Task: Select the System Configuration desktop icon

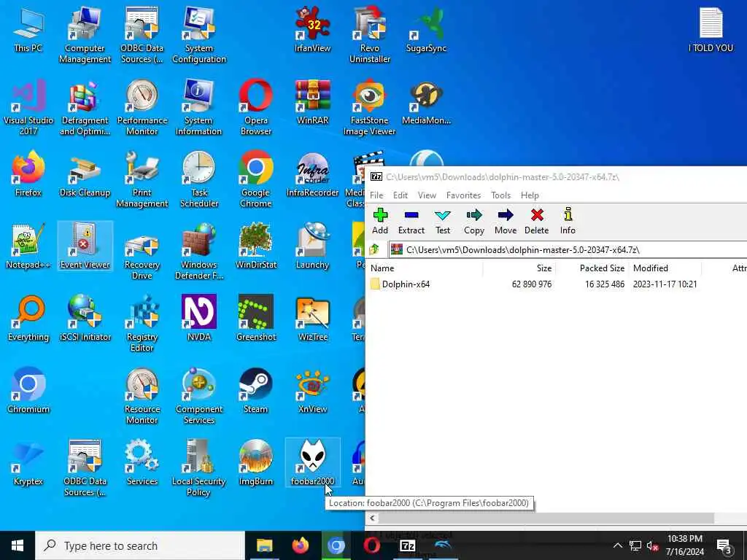Action: click(x=199, y=35)
